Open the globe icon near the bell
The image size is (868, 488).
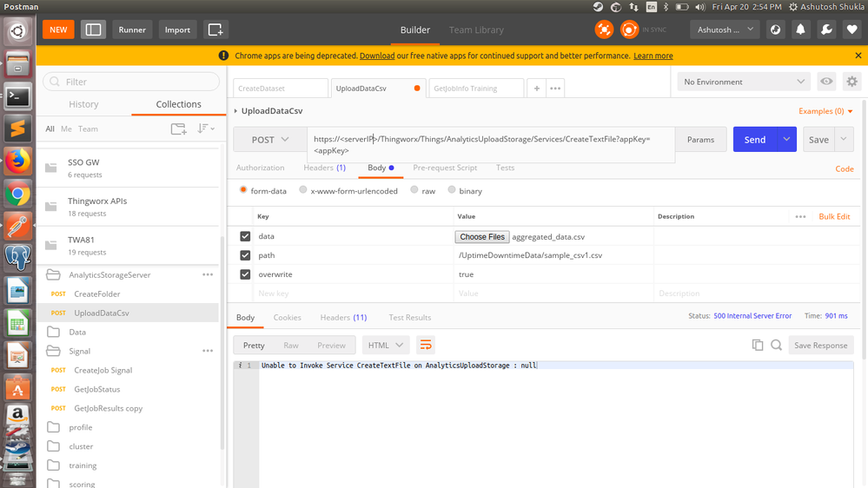(x=775, y=30)
